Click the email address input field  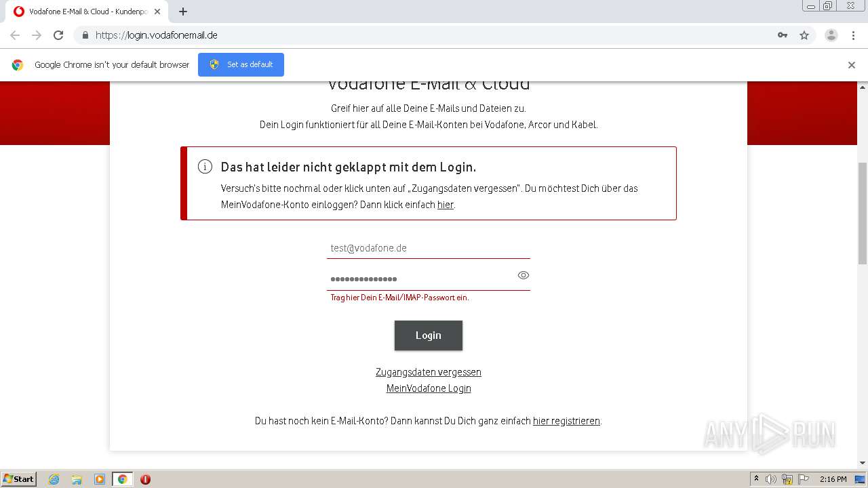[429, 248]
